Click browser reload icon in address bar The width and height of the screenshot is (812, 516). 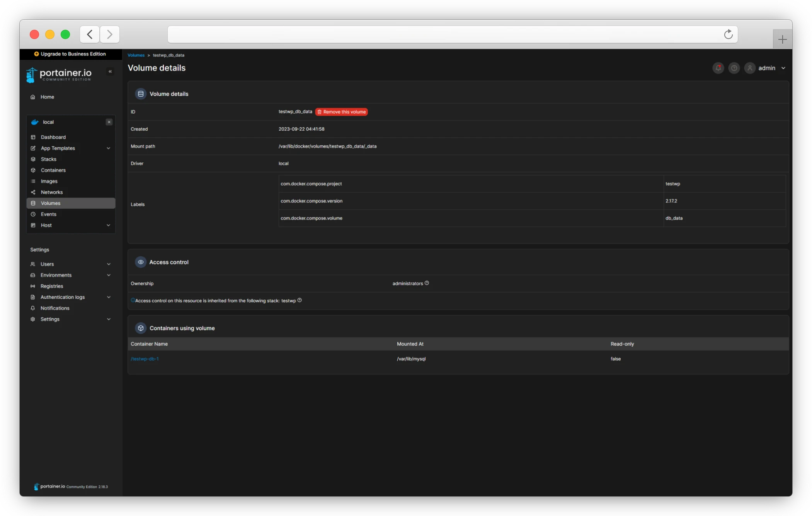[728, 34]
